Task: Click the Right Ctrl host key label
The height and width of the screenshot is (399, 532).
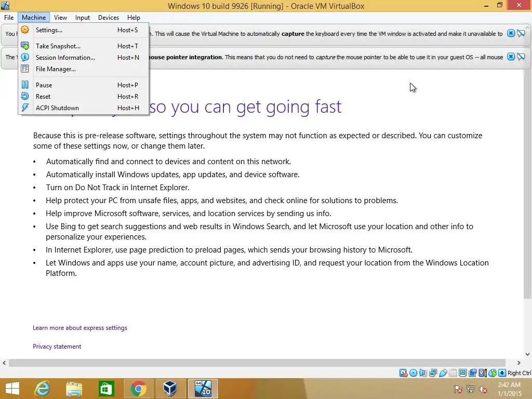Action: 520,373
